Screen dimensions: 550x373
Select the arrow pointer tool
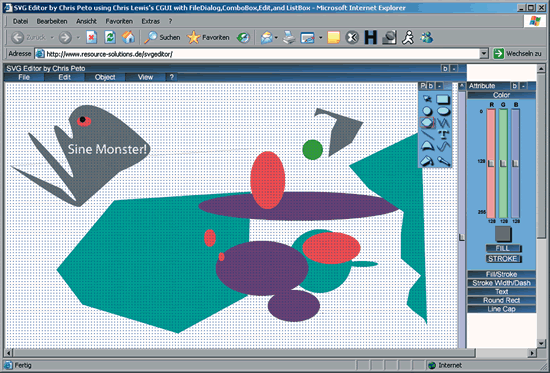coord(427,99)
